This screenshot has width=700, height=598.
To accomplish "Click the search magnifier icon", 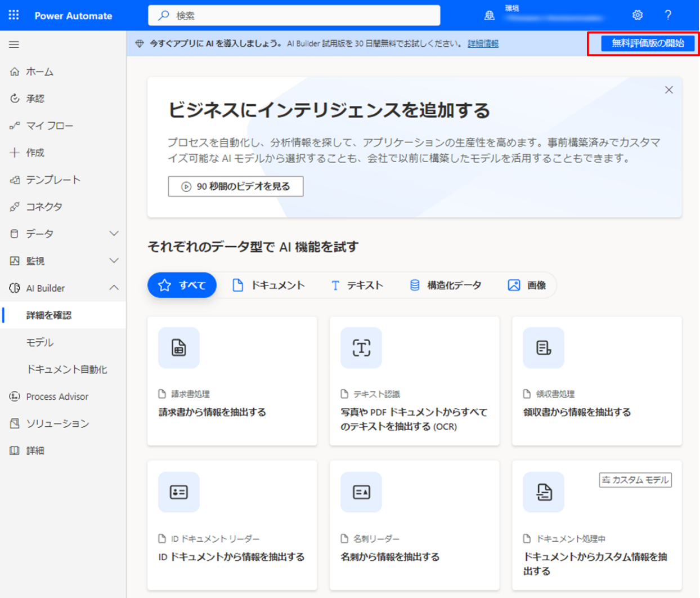I will pos(164,16).
